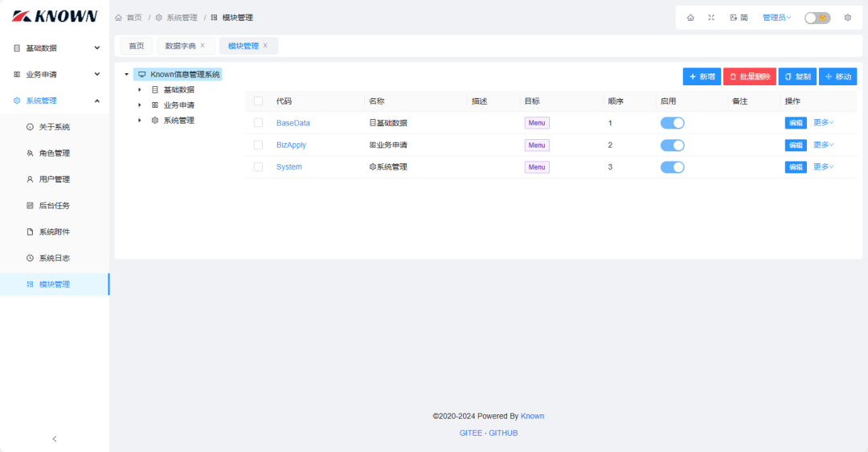Switch to the 首页 tab
Viewport: 868px width, 452px height.
coord(137,46)
